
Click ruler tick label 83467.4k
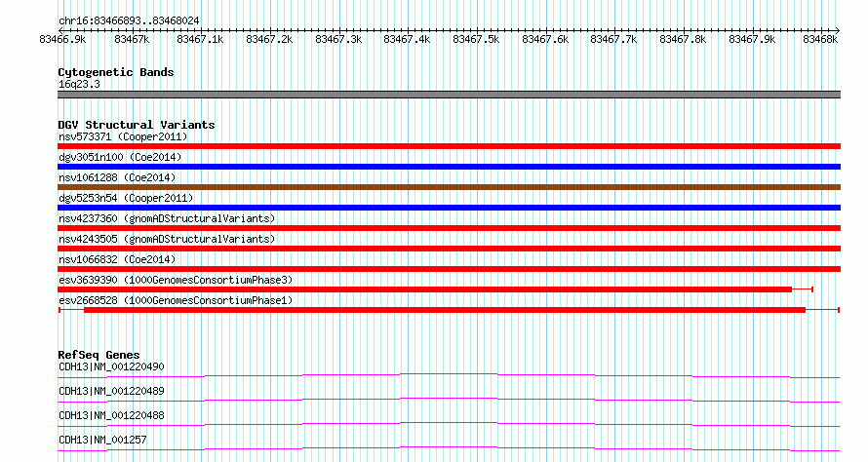point(407,39)
